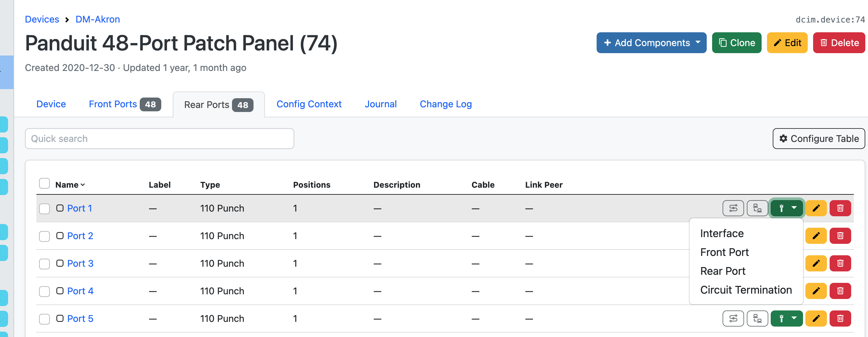Open the Change Log tab

point(445,104)
